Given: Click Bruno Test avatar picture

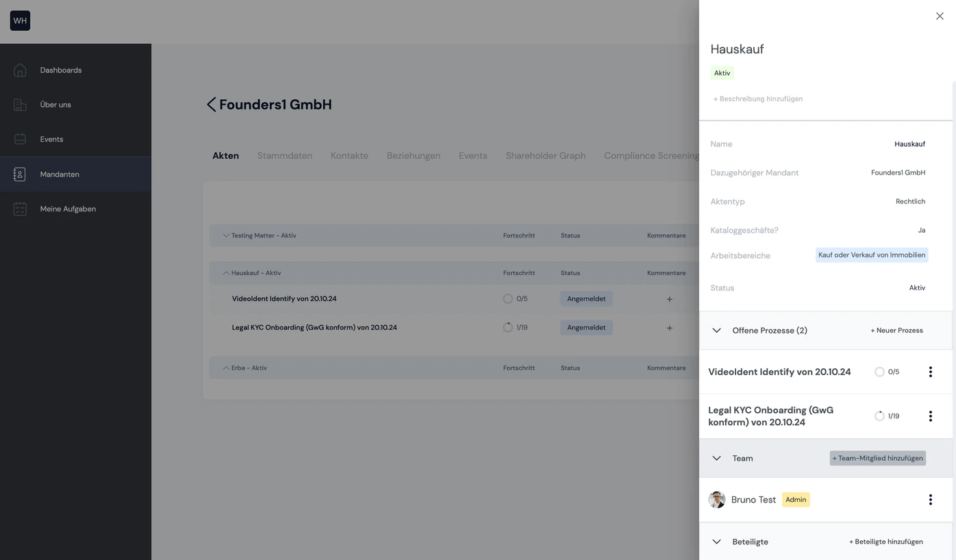Looking at the screenshot, I should point(717,500).
